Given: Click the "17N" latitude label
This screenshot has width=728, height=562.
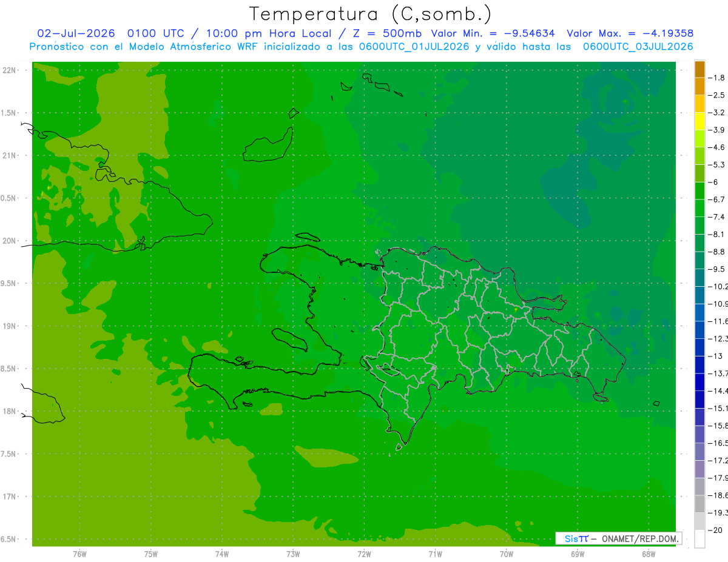Looking at the screenshot, I should (x=9, y=497).
